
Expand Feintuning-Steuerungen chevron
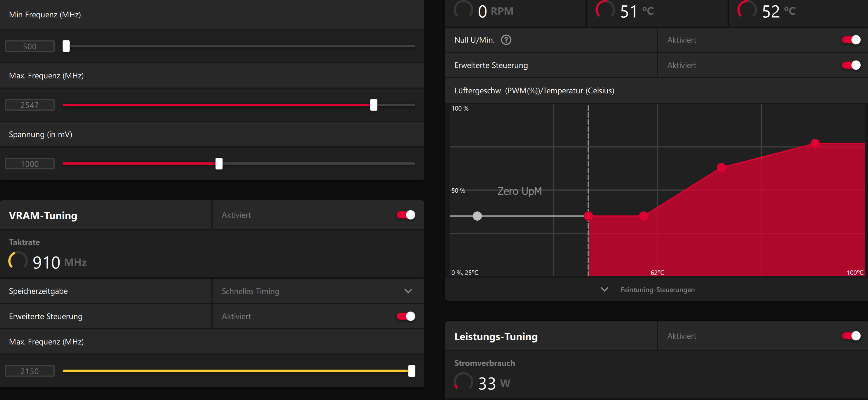click(605, 289)
